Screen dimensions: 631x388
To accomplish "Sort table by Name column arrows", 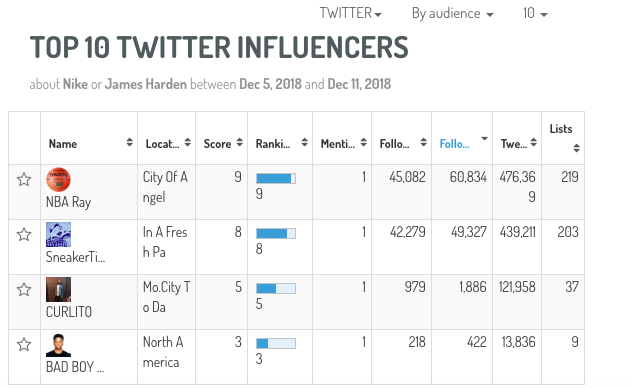I will click(x=129, y=142).
